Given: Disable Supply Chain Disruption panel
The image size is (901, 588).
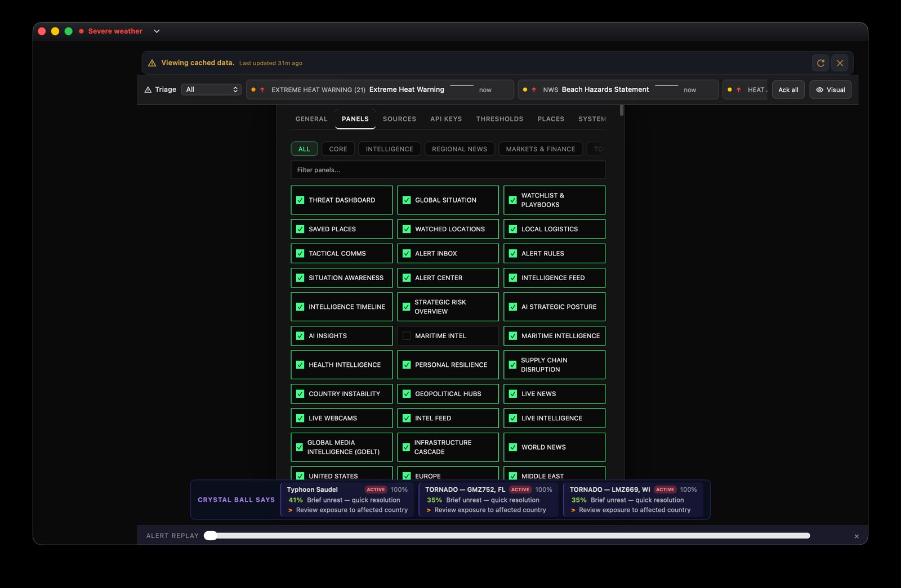Looking at the screenshot, I should tap(512, 365).
